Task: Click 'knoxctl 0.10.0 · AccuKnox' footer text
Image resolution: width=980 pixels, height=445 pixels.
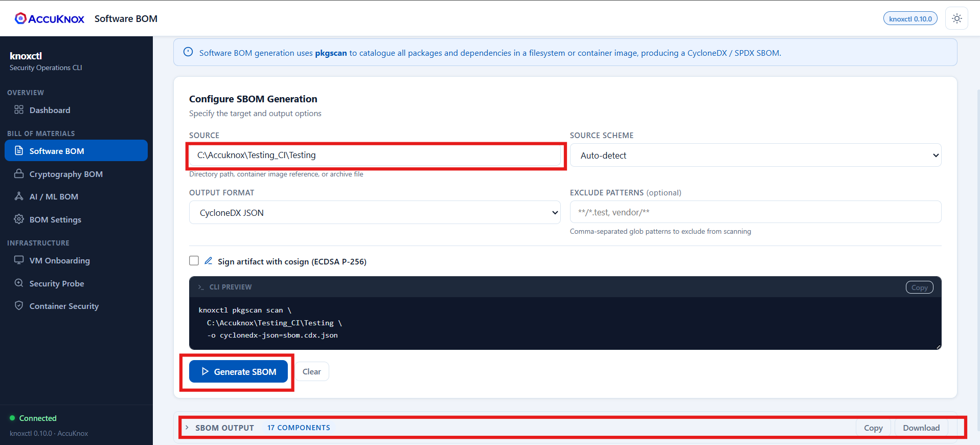Action: click(x=49, y=433)
